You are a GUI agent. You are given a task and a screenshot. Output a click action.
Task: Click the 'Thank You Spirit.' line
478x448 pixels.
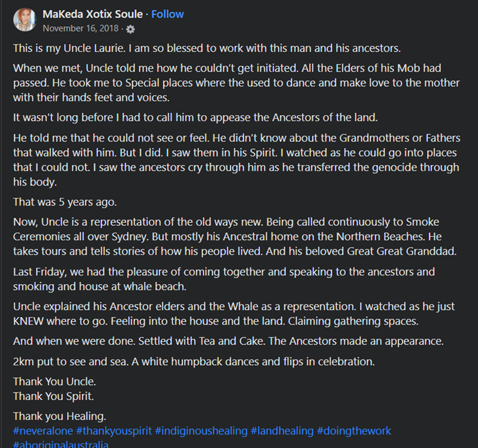pos(53,396)
